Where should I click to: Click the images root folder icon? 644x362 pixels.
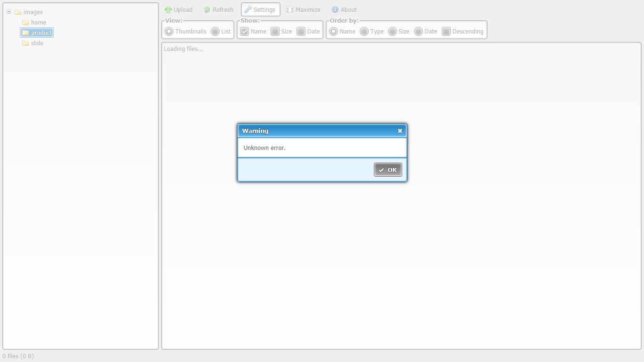pyautogui.click(x=18, y=12)
